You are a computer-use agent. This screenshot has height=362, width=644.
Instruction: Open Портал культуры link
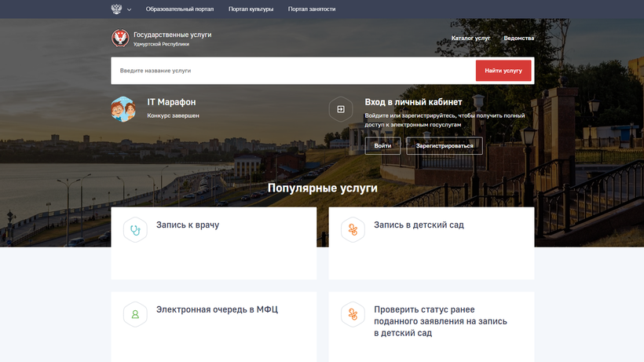coord(251,9)
